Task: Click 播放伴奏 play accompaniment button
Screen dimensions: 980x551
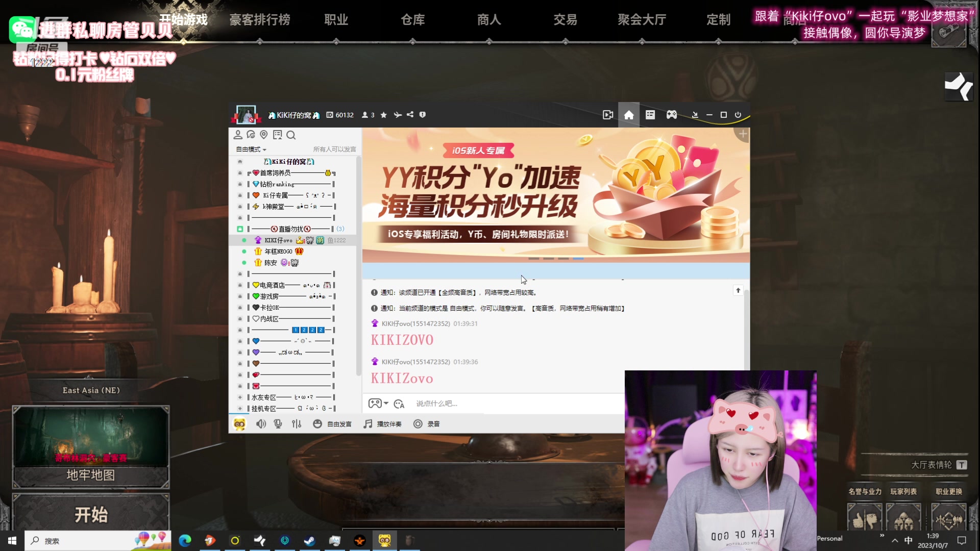Action: (x=382, y=424)
